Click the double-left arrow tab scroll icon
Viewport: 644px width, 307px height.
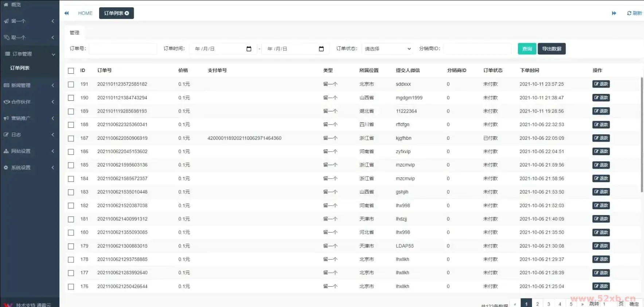(x=67, y=13)
